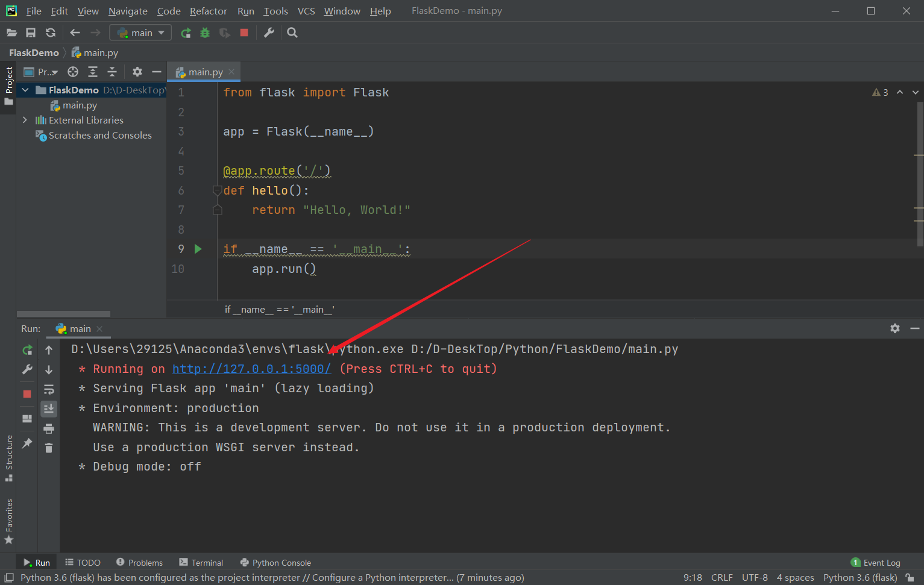Open the Refactor menu

click(208, 11)
